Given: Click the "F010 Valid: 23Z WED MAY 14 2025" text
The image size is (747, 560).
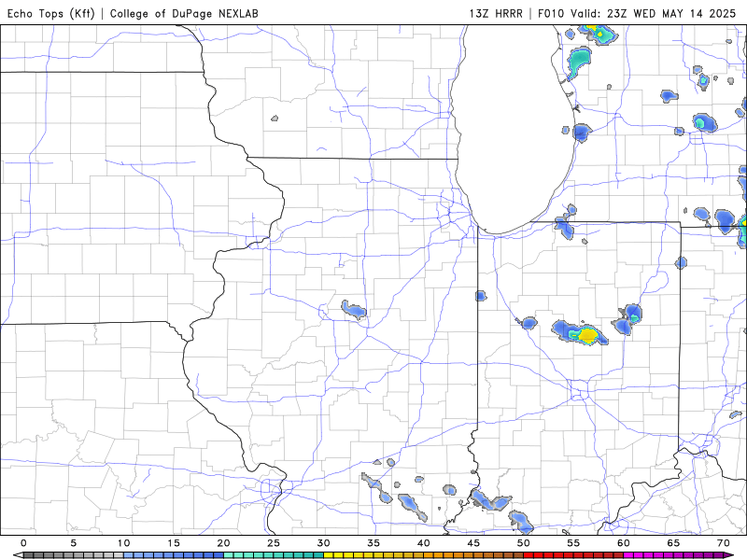Looking at the screenshot, I should coord(637,14).
